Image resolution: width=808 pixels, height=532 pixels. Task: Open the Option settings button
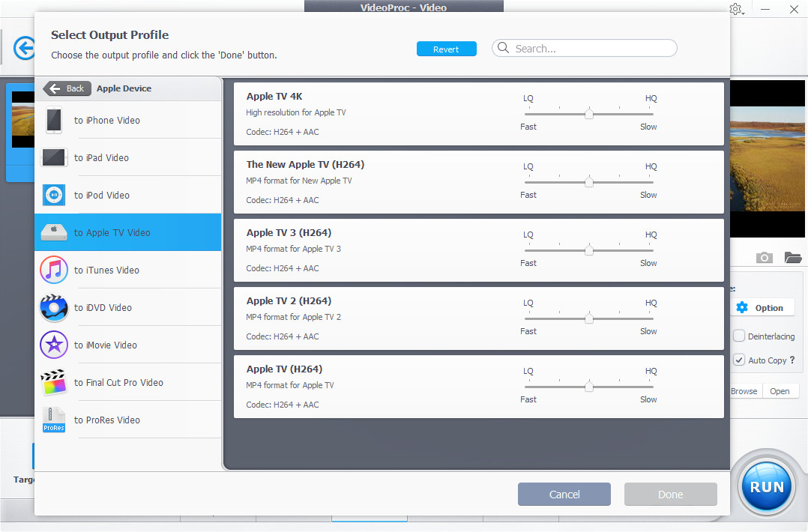tap(765, 307)
